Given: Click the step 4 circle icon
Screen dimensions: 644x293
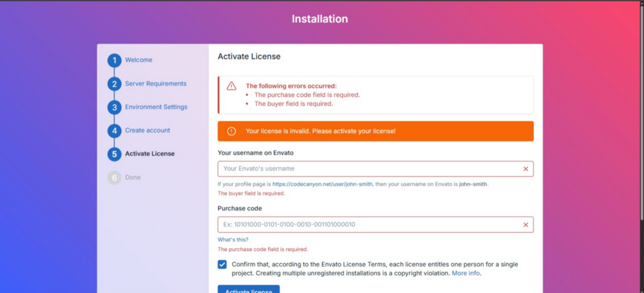Looking at the screenshot, I should 115,131.
